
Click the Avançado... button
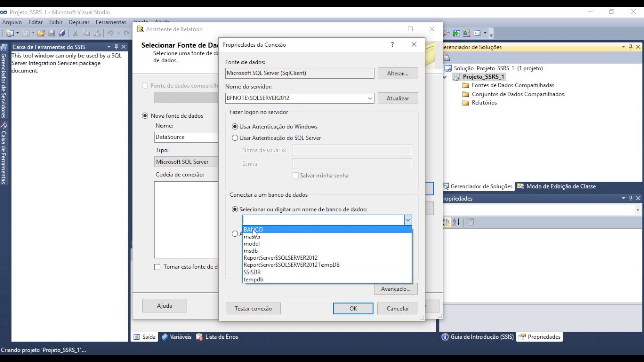pos(396,289)
